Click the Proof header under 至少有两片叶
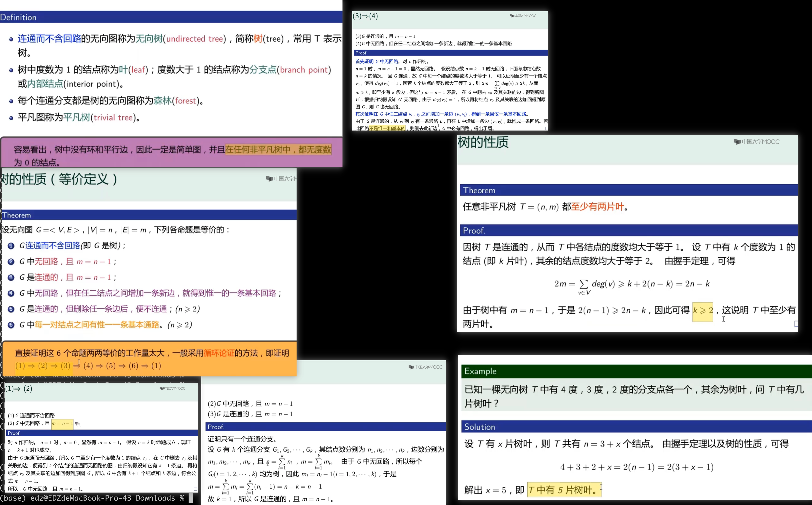 coord(627,231)
